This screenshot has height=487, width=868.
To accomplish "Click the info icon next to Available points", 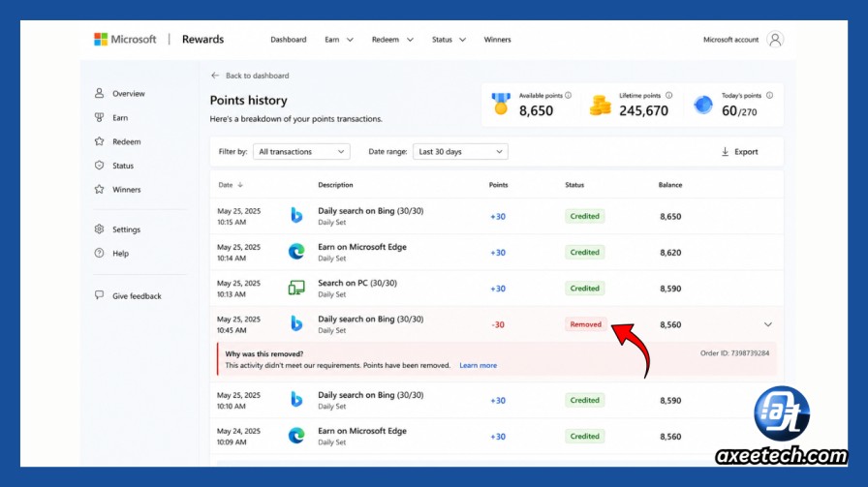I will tap(568, 95).
